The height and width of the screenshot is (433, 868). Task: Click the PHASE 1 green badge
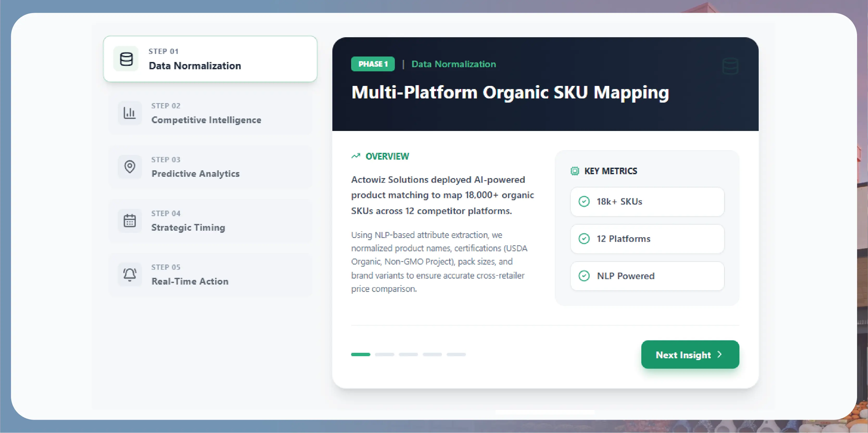click(373, 64)
